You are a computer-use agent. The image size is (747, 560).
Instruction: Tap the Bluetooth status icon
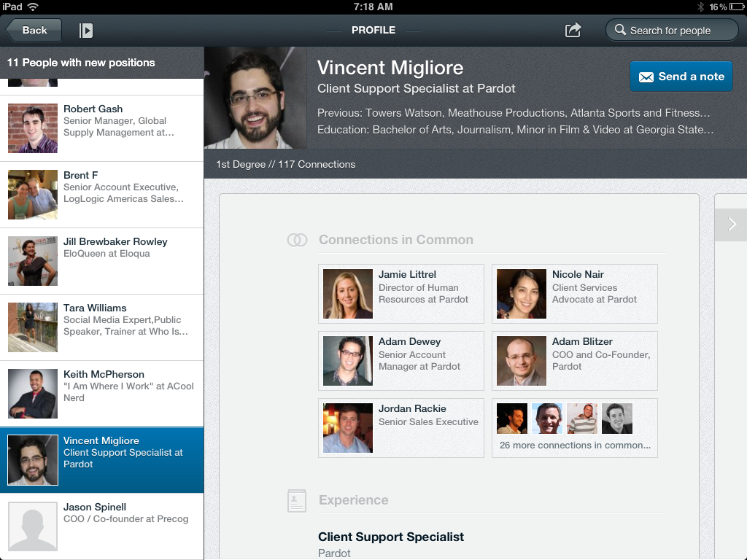pos(700,7)
